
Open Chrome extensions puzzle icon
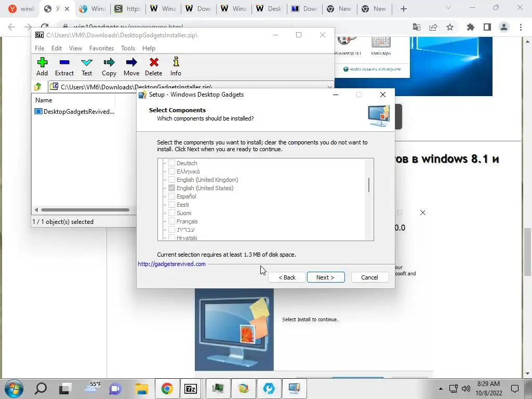click(x=470, y=27)
